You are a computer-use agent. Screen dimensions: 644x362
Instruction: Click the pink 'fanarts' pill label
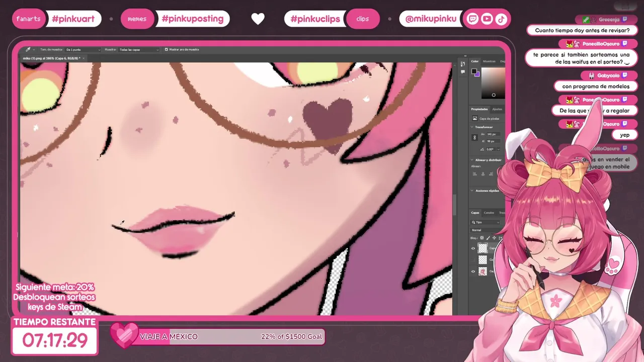(28, 19)
